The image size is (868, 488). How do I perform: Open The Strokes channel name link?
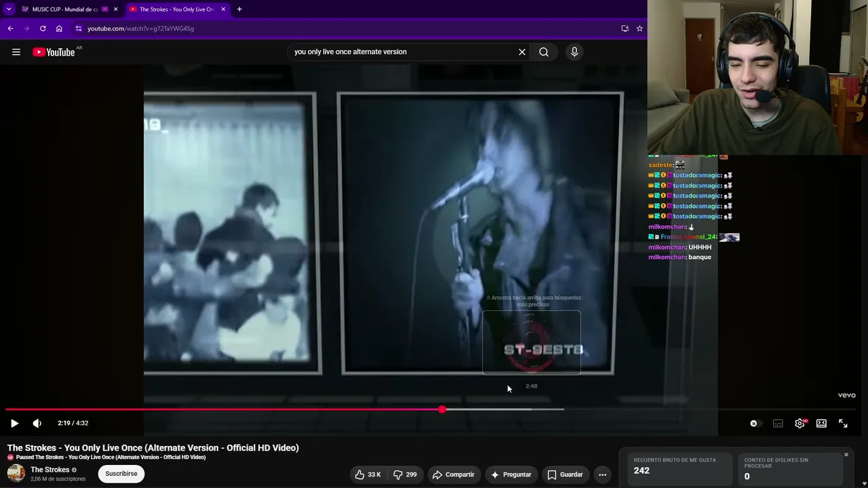click(50, 470)
